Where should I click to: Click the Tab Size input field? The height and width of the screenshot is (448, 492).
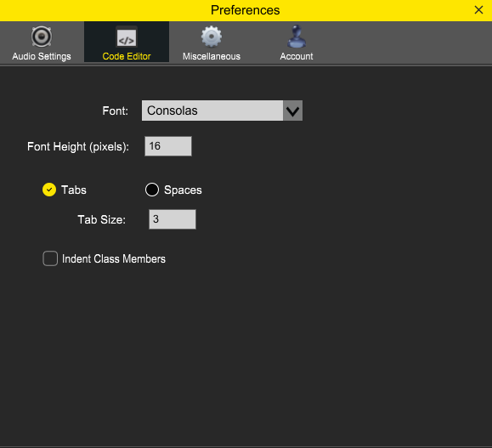(172, 219)
